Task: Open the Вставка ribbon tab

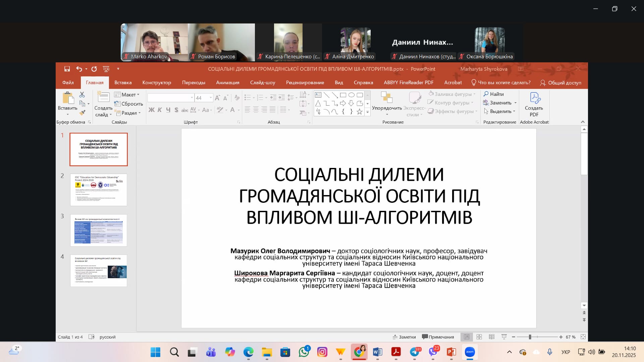Action: 123,82
